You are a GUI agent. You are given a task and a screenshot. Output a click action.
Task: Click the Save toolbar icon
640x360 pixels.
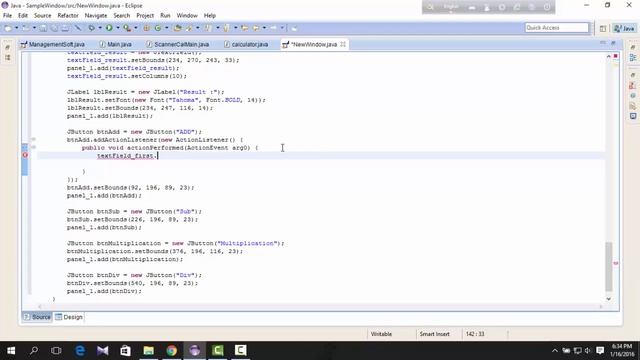43,28
